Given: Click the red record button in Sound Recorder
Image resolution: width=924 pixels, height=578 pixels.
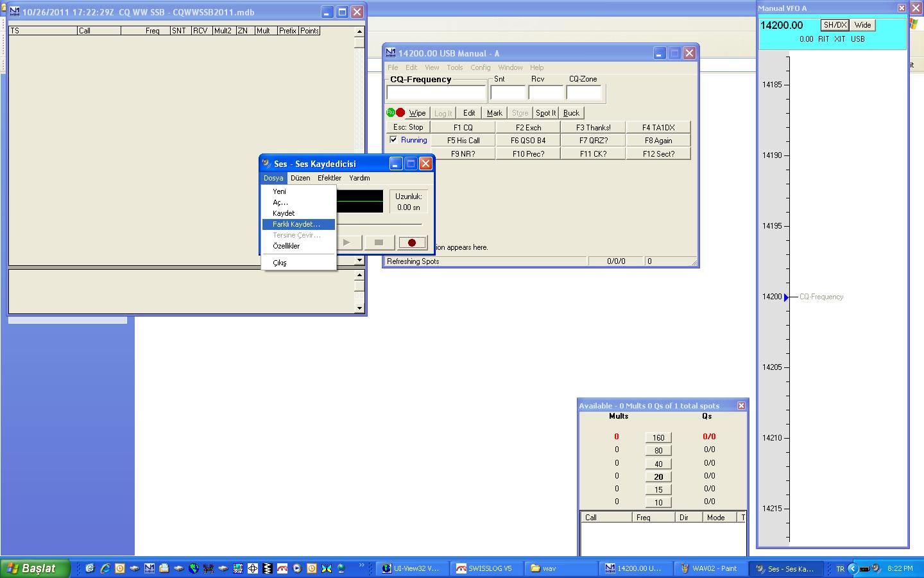Looking at the screenshot, I should (412, 243).
